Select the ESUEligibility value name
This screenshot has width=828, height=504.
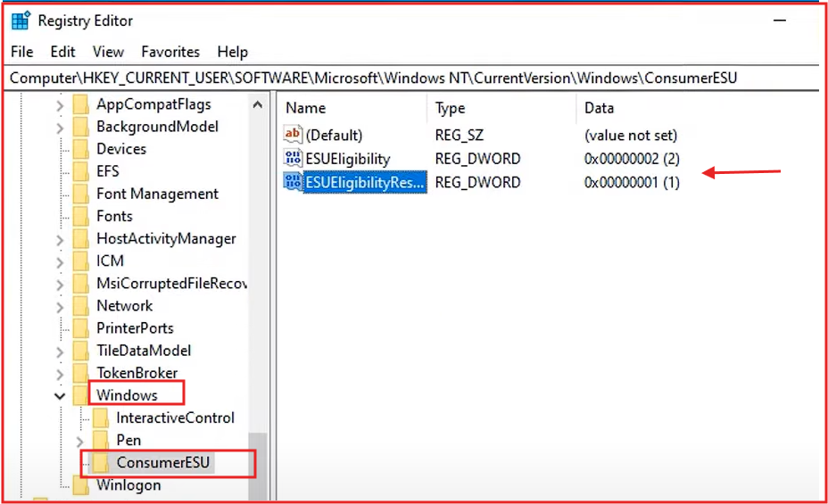tap(347, 159)
